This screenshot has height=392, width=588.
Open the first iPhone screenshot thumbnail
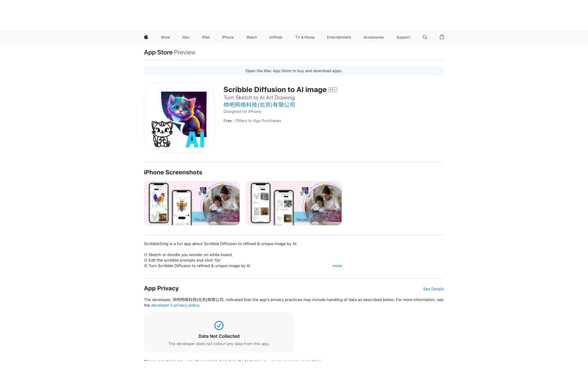(192, 203)
